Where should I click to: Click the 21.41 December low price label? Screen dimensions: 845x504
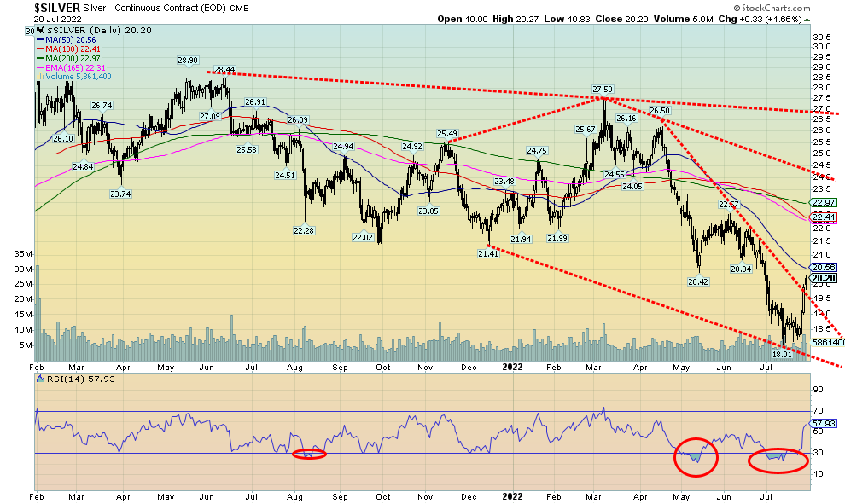tap(487, 254)
